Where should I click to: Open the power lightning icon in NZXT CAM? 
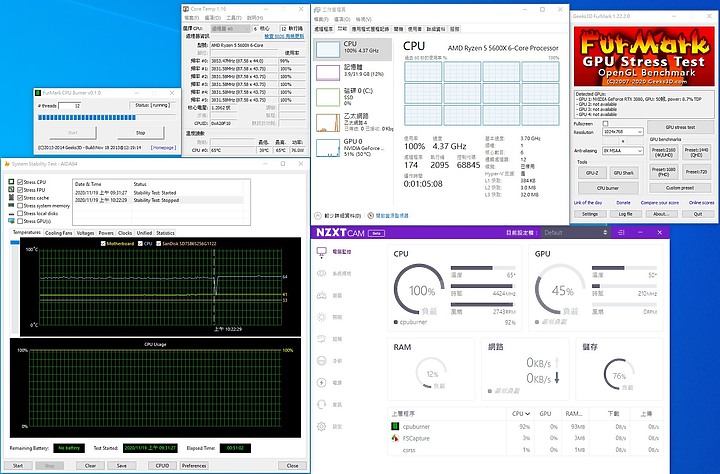pos(321,383)
